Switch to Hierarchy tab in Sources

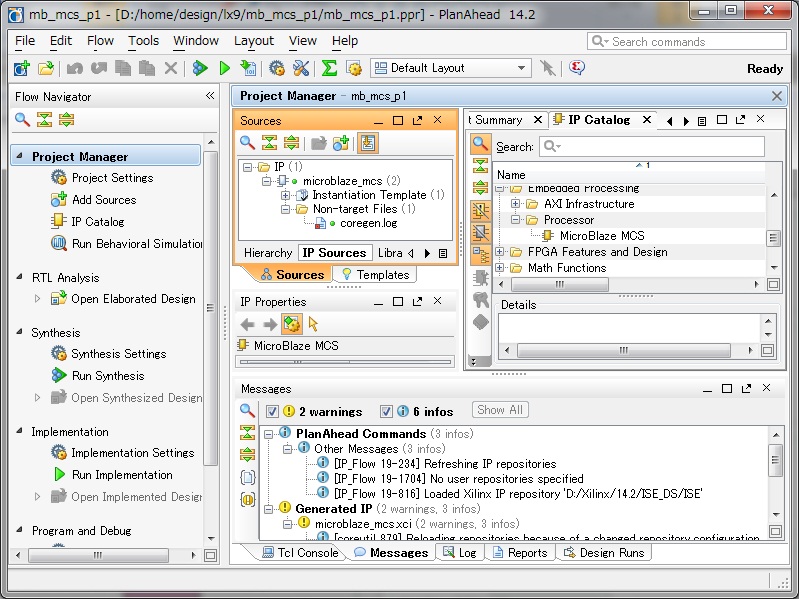[268, 253]
